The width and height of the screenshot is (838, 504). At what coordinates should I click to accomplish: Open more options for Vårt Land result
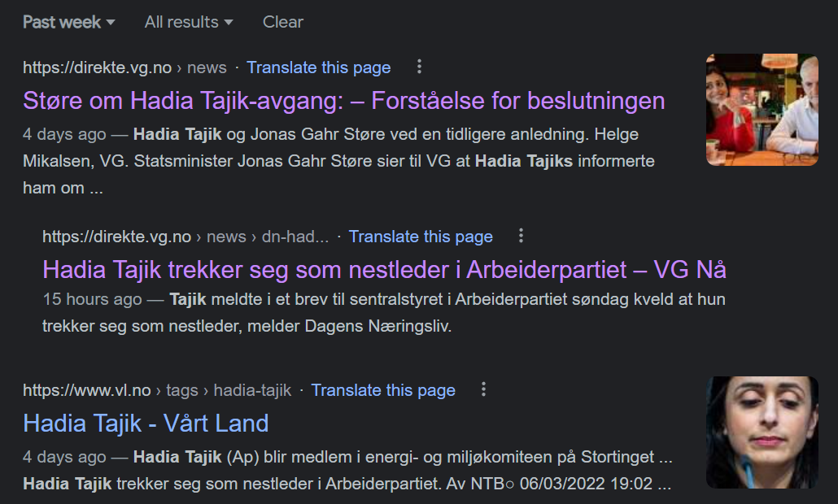point(483,390)
